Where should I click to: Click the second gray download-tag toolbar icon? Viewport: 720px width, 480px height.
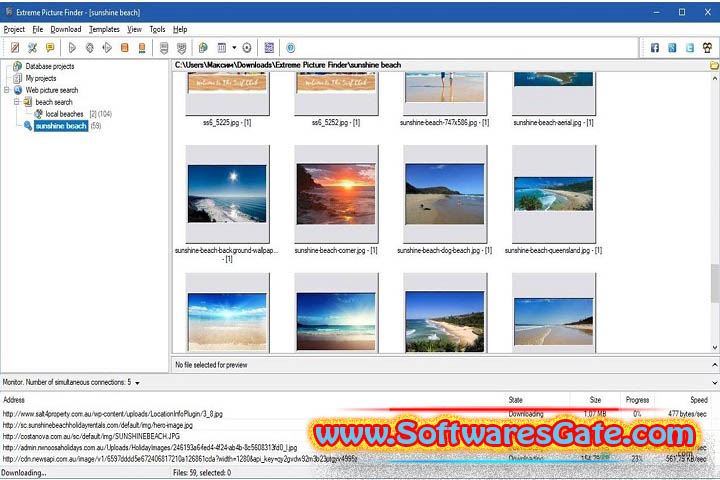(x=181, y=48)
